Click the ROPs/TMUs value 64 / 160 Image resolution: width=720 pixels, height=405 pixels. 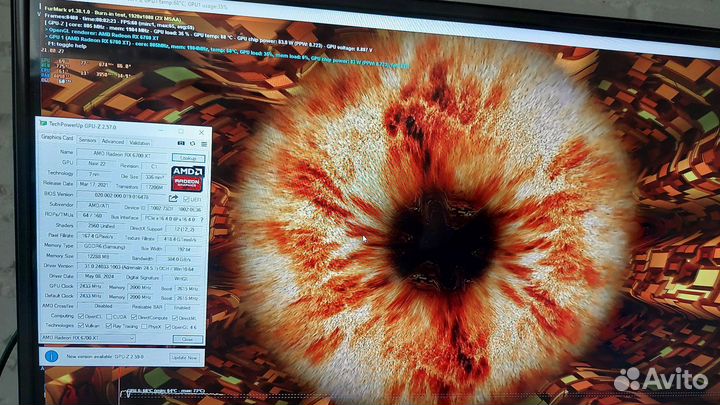click(92, 215)
